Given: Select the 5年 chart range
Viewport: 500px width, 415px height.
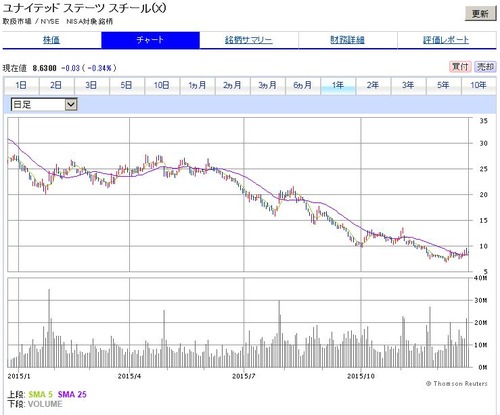Looking at the screenshot, I should 443,86.
